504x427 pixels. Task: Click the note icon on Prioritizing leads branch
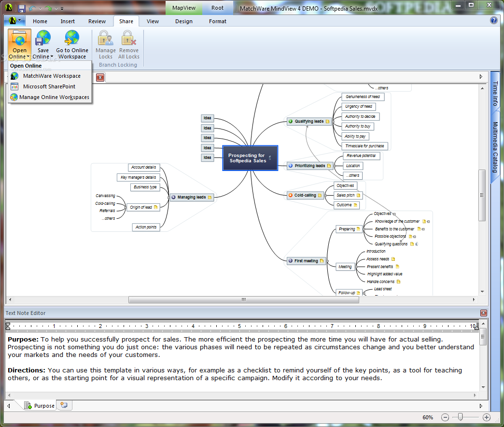click(x=329, y=166)
